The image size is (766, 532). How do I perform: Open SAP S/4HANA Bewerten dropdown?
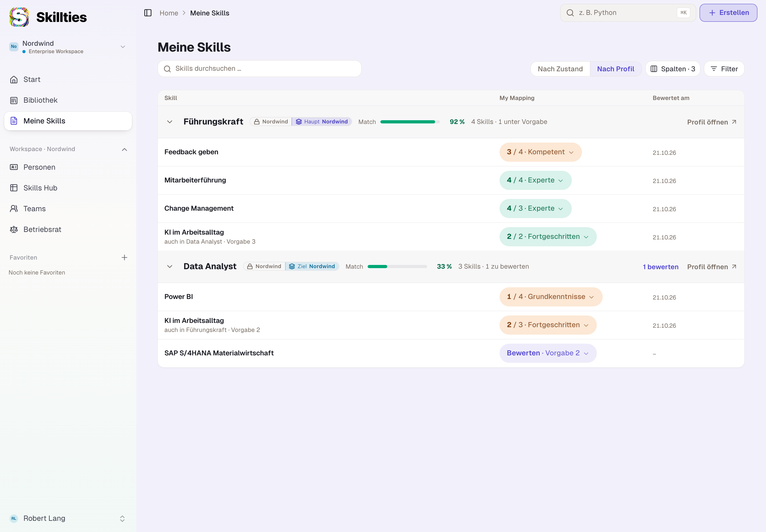pos(548,353)
